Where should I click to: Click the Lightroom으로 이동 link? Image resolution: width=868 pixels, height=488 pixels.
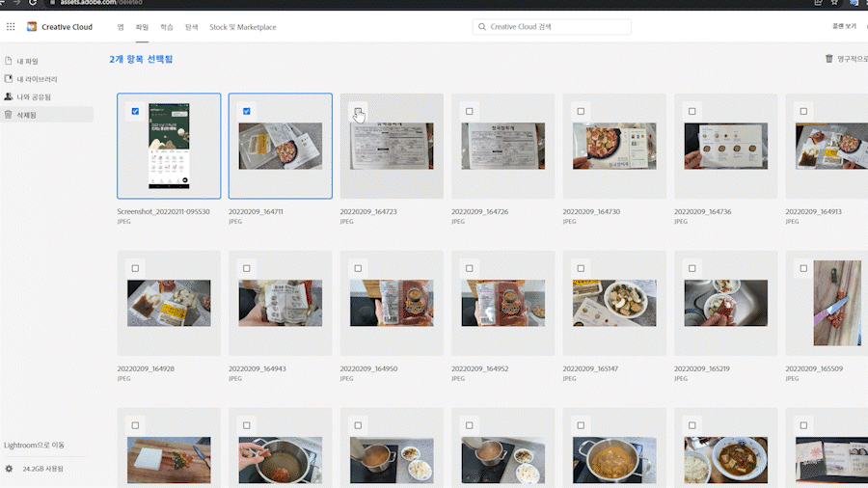[34, 445]
